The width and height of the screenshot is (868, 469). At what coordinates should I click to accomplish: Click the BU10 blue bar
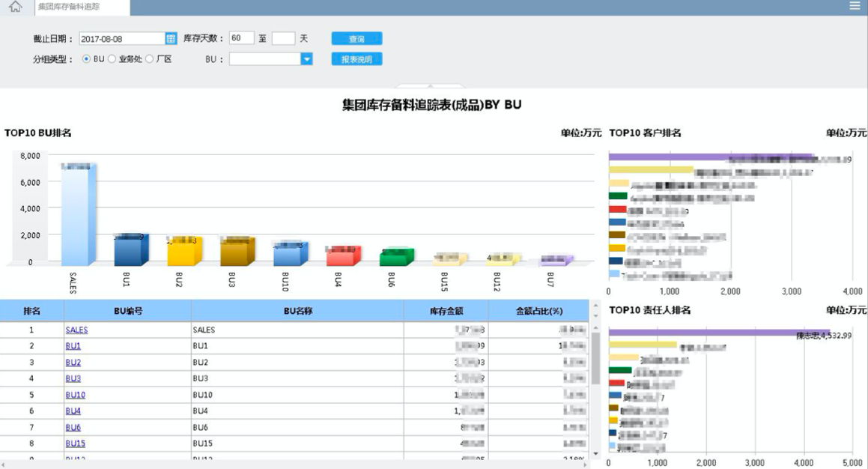click(x=290, y=253)
